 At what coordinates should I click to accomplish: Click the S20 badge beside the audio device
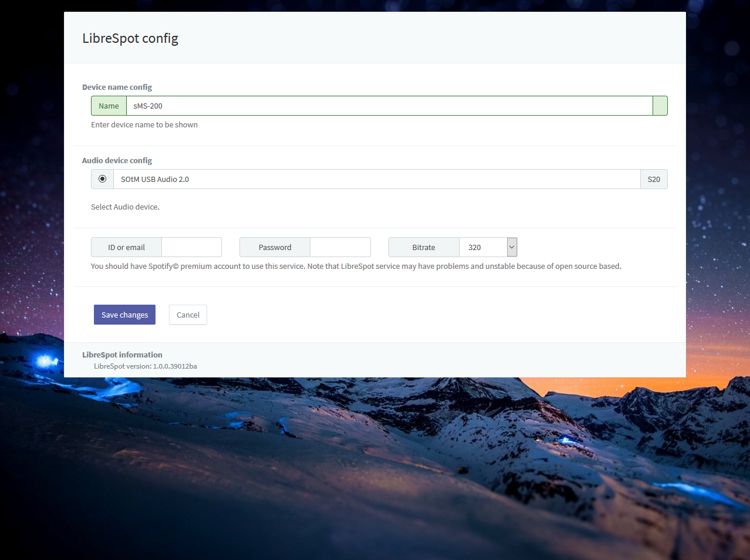click(x=654, y=179)
